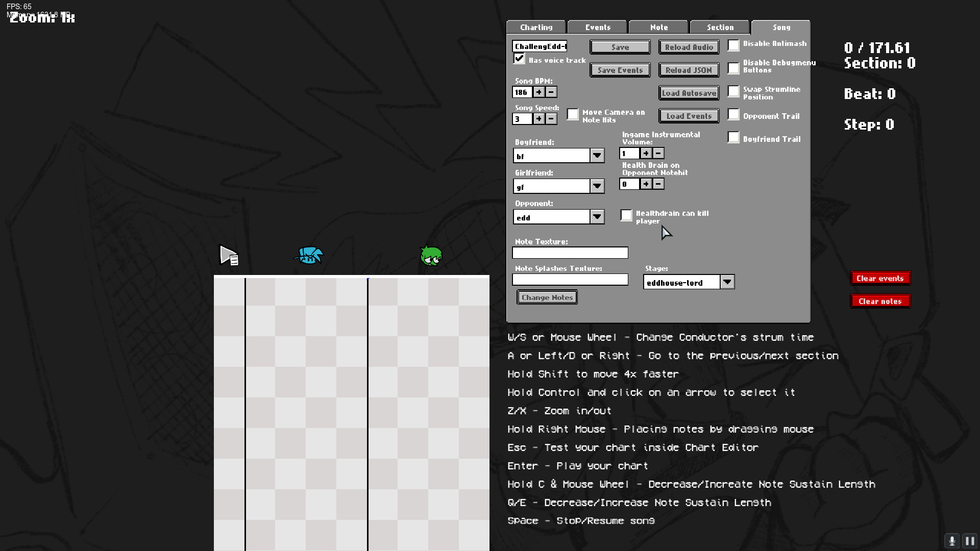Open the Opponent character dropdown
The image size is (980, 551).
pos(597,217)
